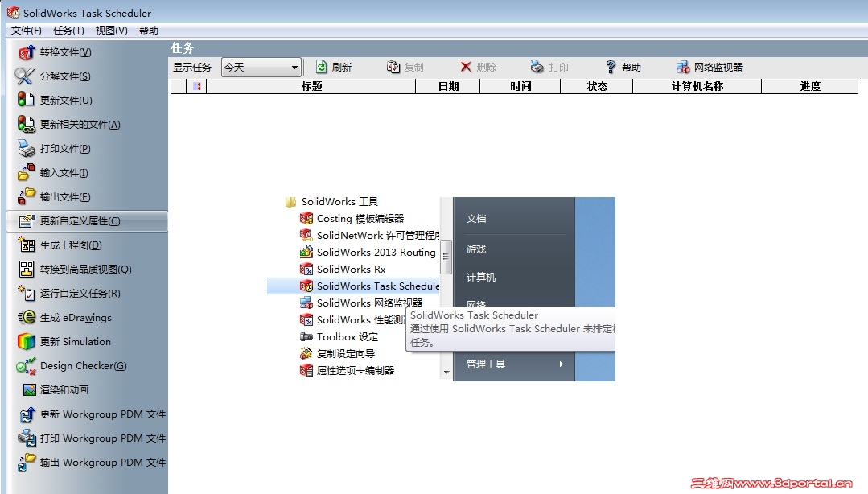Image resolution: width=868 pixels, height=494 pixels.
Task: Launch SolidWorks Rx from the list
Action: click(343, 270)
